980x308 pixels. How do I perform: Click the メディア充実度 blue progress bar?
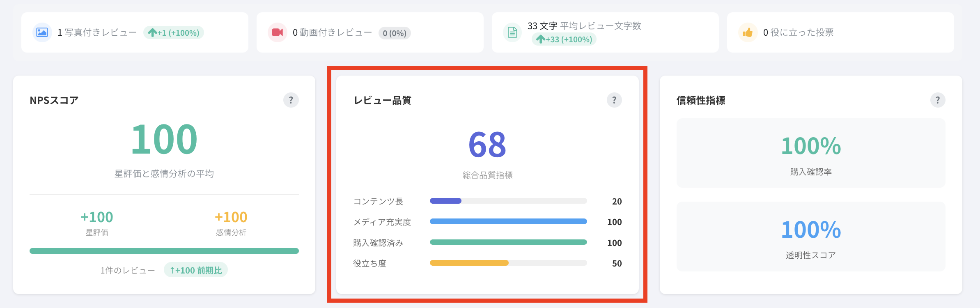click(508, 221)
